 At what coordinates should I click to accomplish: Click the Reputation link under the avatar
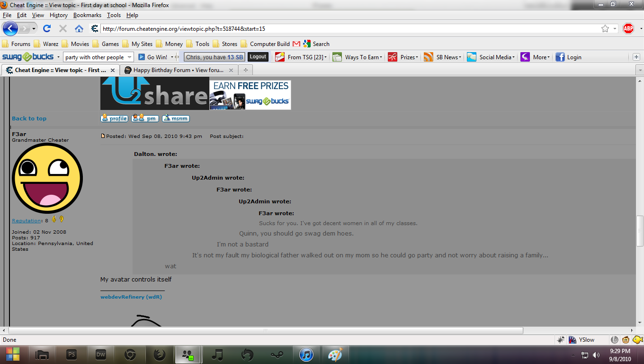coord(27,220)
